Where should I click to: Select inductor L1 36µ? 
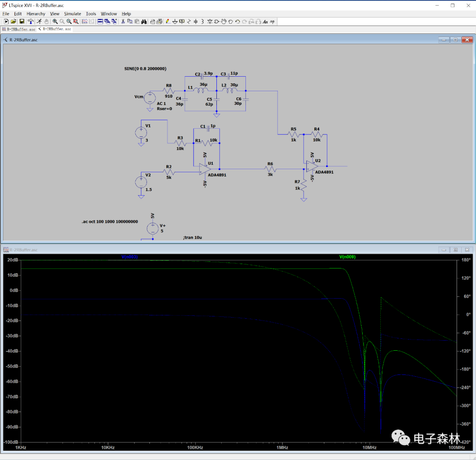201,90
